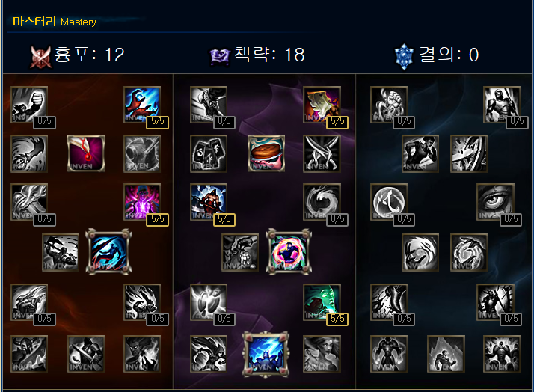Select the grey fist Fury mastery icon
The width and height of the screenshot is (534, 392).
coord(29,104)
